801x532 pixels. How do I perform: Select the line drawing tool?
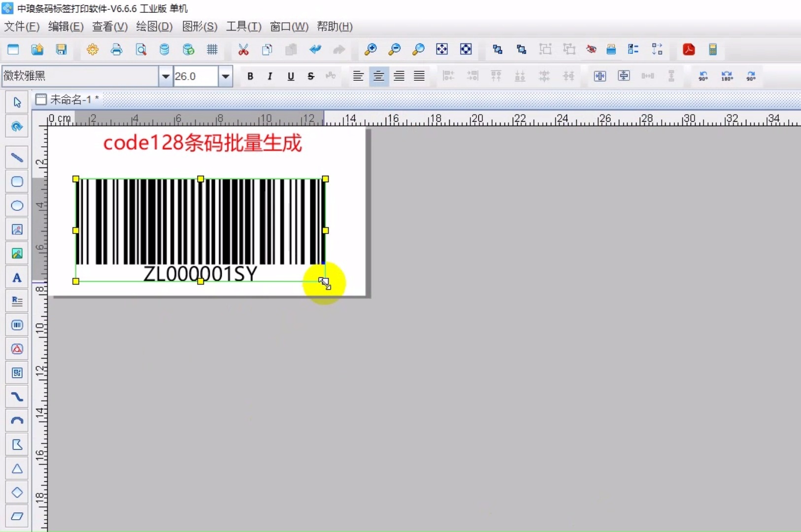[17, 158]
